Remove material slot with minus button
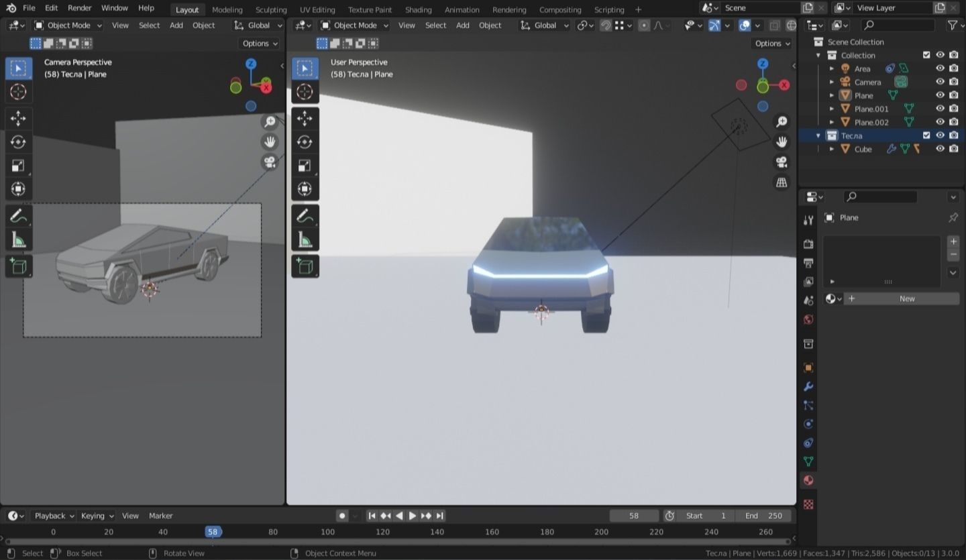Screen dimensions: 966x560 click(953, 254)
